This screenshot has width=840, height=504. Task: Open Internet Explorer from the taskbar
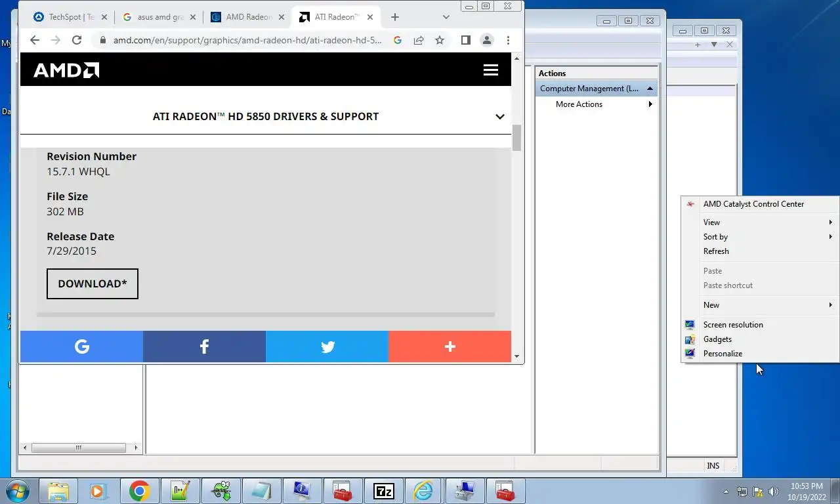point(424,491)
